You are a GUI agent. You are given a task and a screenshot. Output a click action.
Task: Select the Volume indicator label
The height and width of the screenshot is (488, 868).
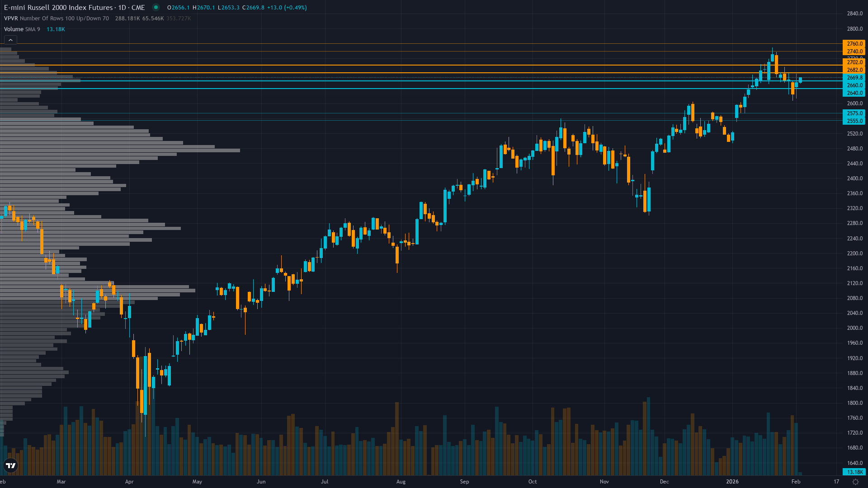pyautogui.click(x=13, y=29)
